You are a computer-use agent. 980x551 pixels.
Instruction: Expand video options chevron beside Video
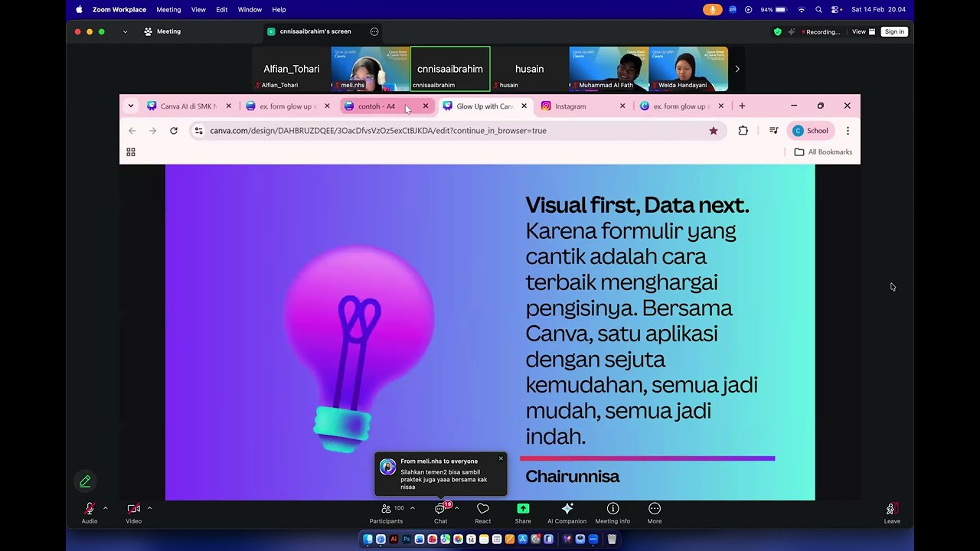pyautogui.click(x=150, y=508)
